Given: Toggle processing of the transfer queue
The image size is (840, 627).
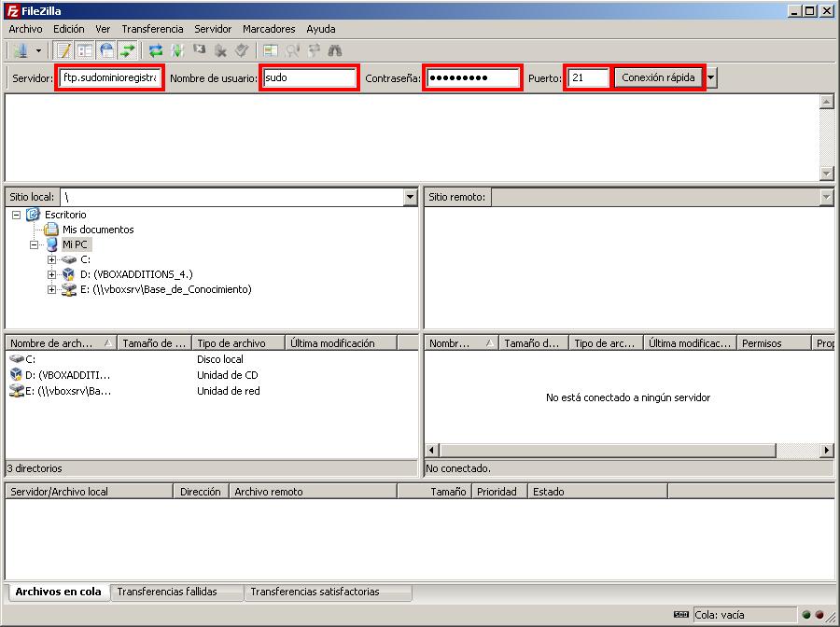Looking at the screenshot, I should pyautogui.click(x=177, y=51).
